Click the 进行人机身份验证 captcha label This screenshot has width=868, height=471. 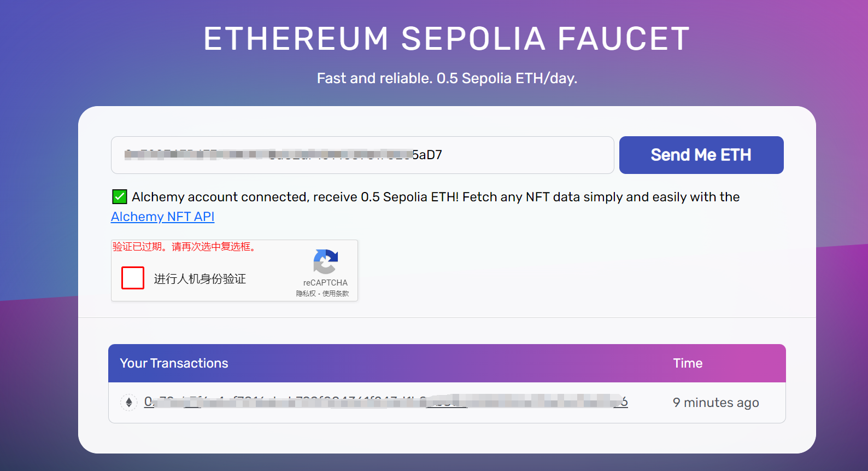click(x=200, y=279)
